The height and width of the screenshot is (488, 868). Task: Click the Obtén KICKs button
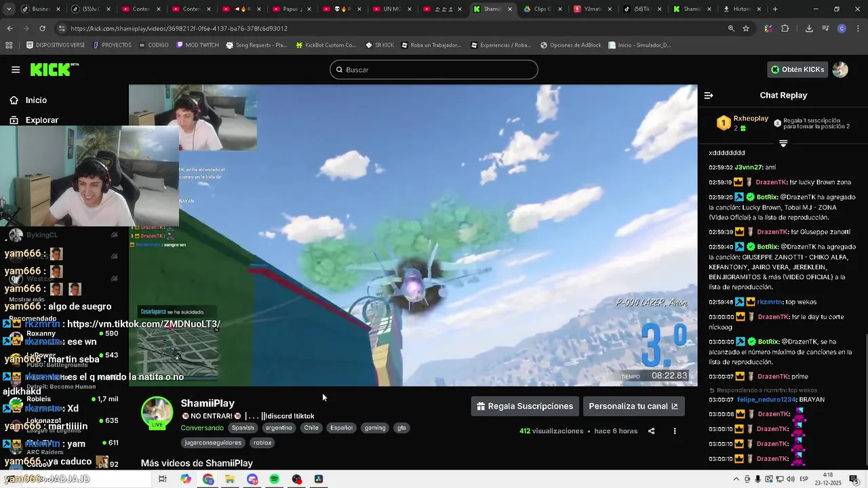tap(797, 70)
